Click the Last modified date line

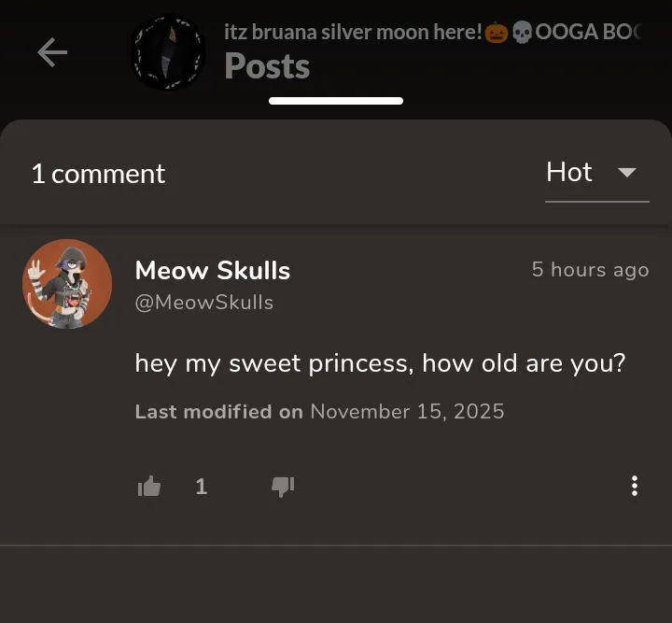[x=319, y=412]
